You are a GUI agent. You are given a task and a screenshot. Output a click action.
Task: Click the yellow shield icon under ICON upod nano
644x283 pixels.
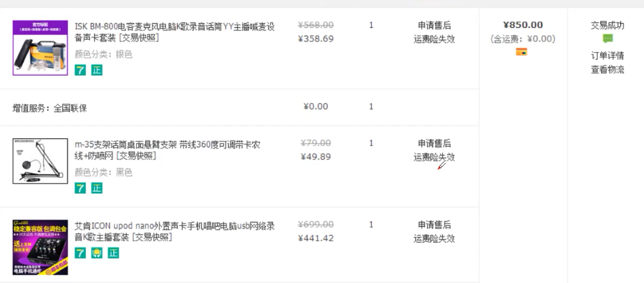point(96,253)
